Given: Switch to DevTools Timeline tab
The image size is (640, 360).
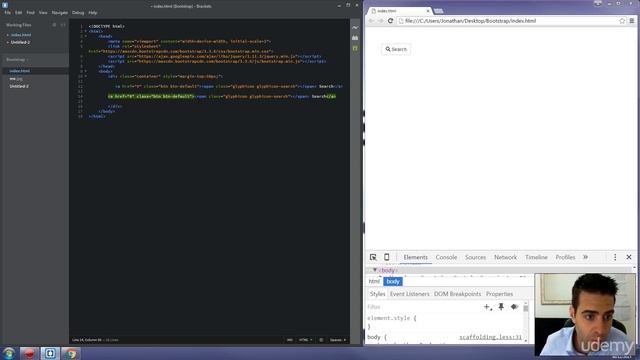Looking at the screenshot, I should [x=536, y=257].
